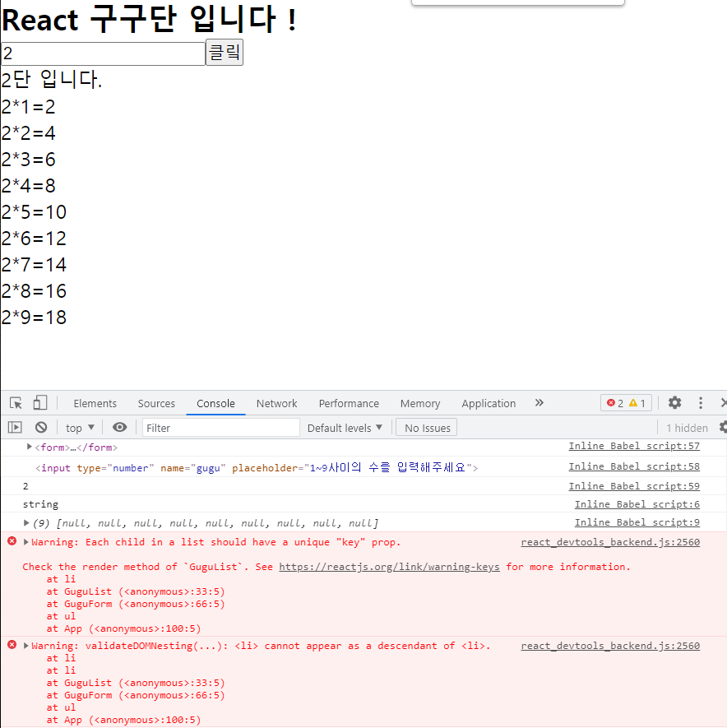Click the '2단 입니다.' text

coord(52,80)
